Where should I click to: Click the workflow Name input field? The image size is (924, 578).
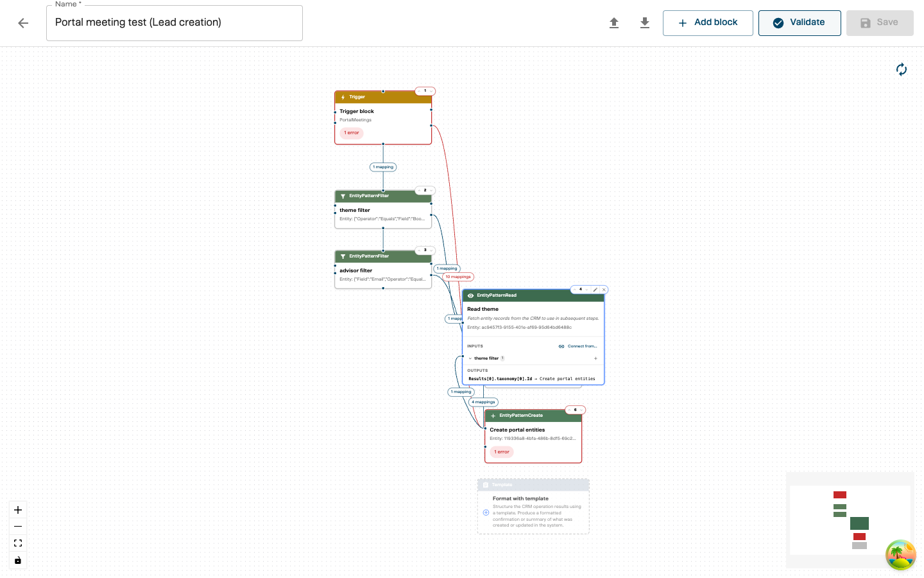[x=174, y=23]
